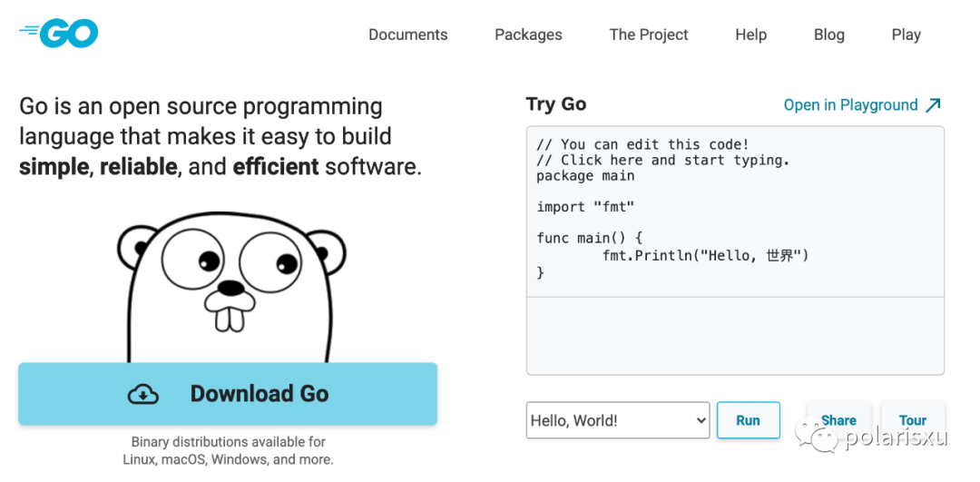980x482 pixels.
Task: Click the cloud download icon
Action: (143, 394)
